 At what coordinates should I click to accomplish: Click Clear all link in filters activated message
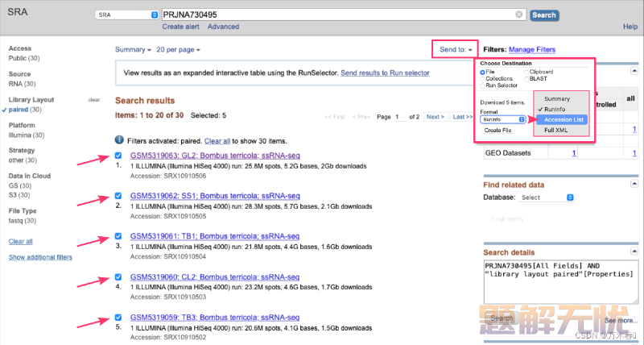pos(217,141)
